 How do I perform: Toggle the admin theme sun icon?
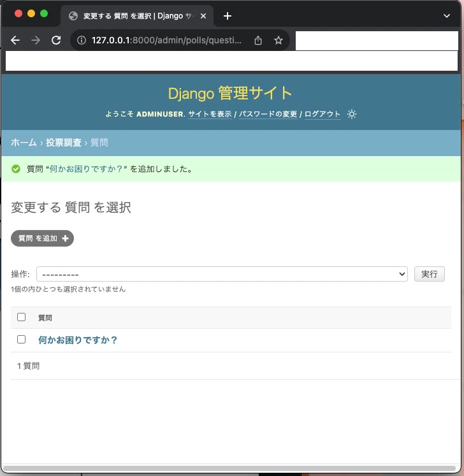[x=352, y=114]
